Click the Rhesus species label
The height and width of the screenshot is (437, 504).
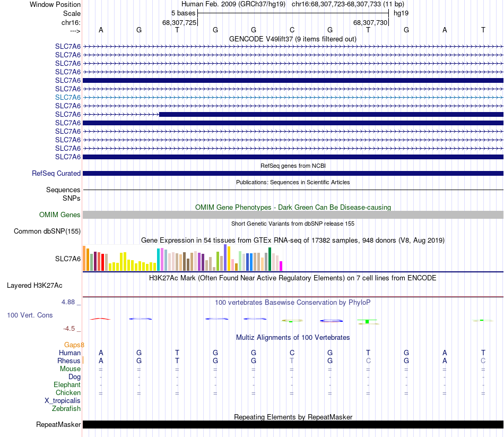click(x=69, y=361)
